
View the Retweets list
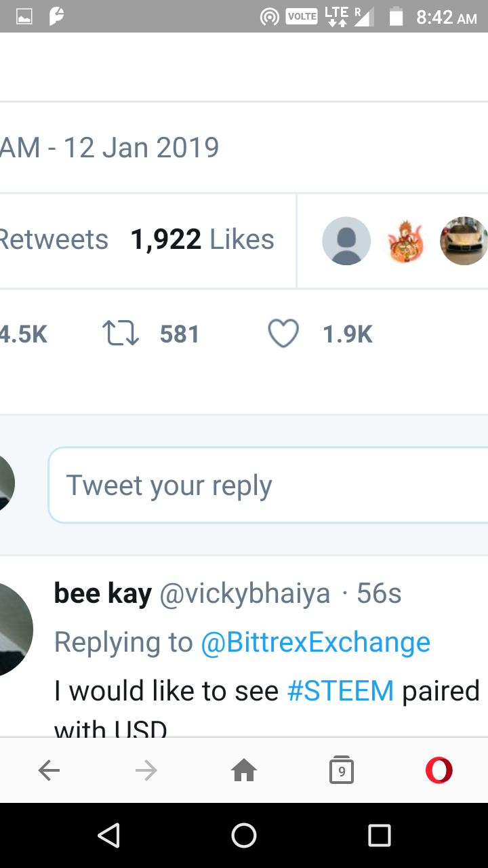pos(54,239)
